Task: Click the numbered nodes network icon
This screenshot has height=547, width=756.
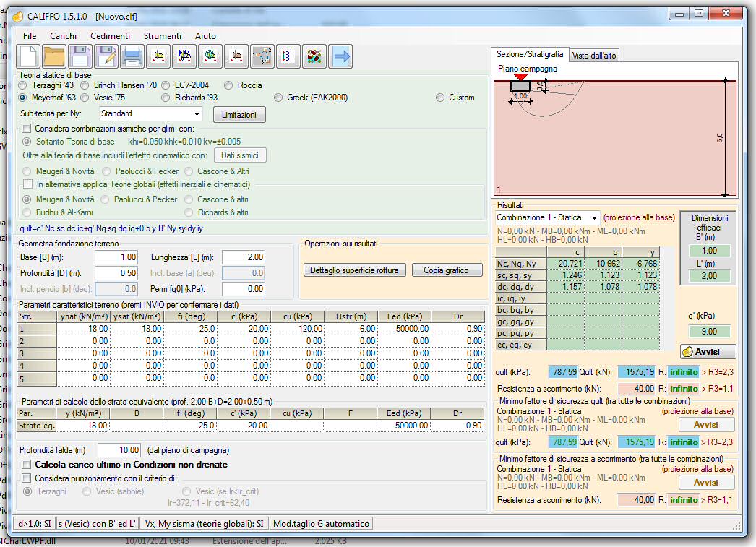Action: [x=262, y=56]
